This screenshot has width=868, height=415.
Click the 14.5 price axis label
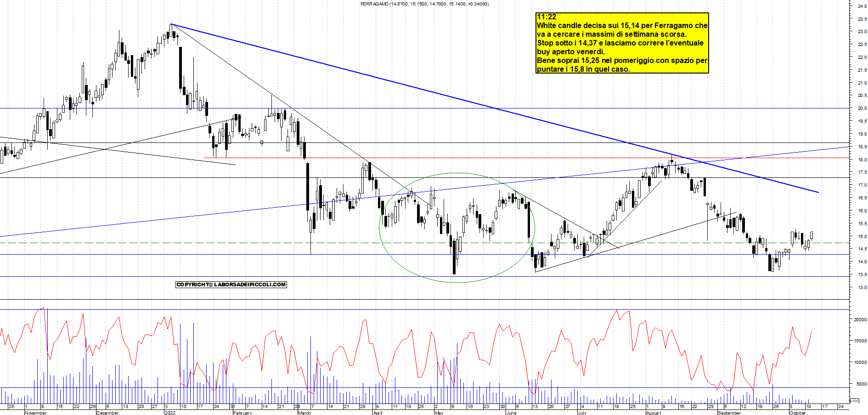[862, 249]
